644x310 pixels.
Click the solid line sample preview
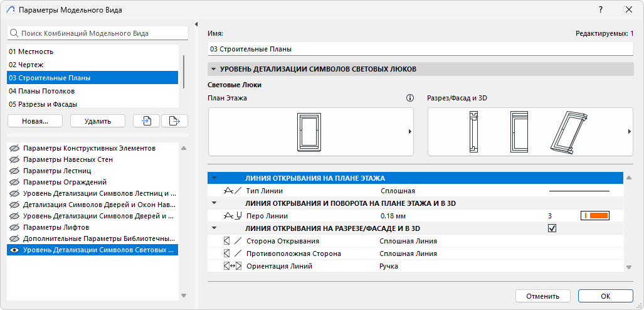tap(579, 191)
